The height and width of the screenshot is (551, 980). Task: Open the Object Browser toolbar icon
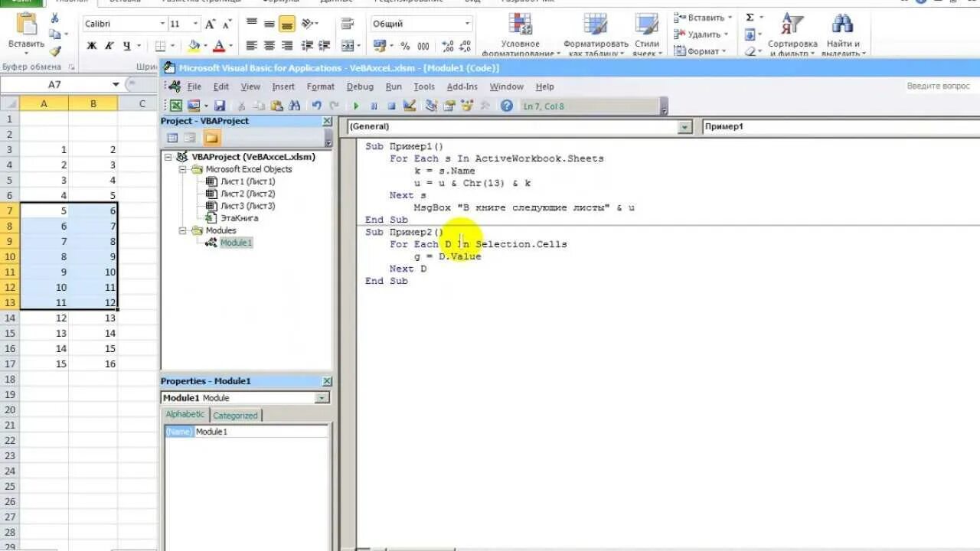[467, 106]
